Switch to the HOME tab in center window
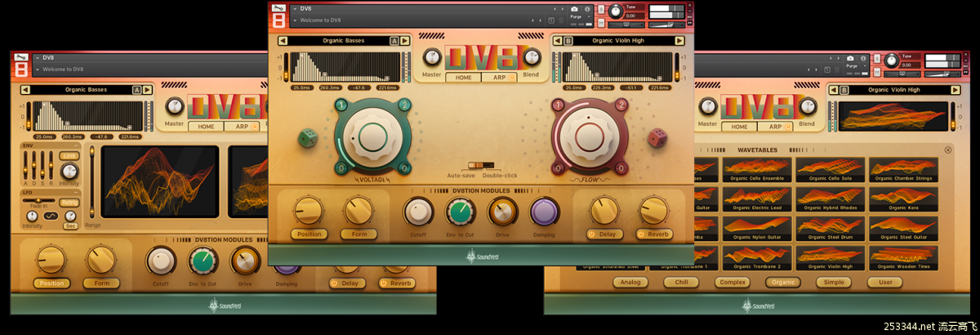980x335 pixels. click(464, 78)
